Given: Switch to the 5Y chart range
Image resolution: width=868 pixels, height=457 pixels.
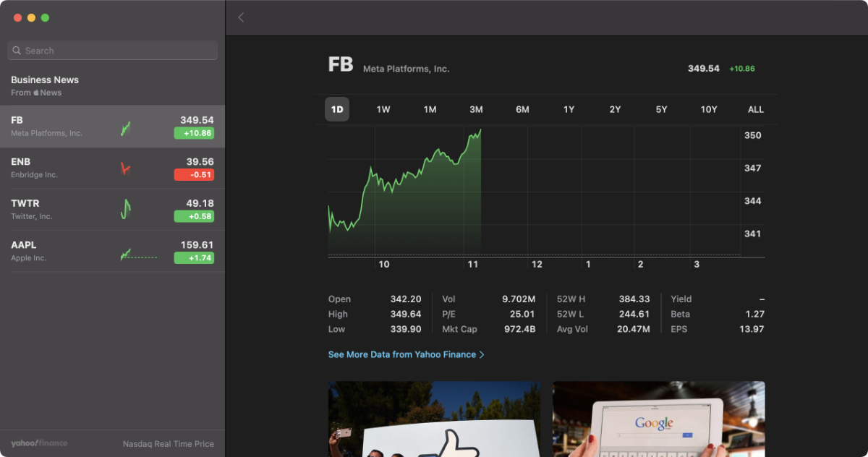Looking at the screenshot, I should pos(661,109).
